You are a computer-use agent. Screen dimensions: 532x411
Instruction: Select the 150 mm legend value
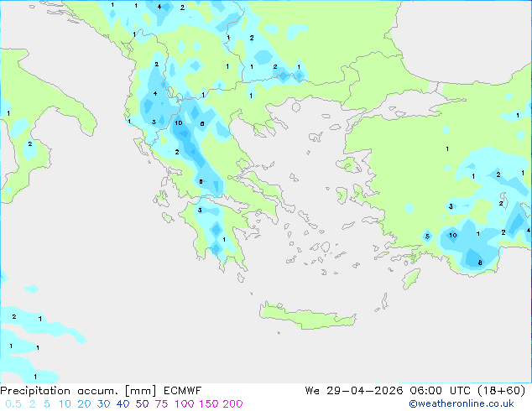coord(209,404)
